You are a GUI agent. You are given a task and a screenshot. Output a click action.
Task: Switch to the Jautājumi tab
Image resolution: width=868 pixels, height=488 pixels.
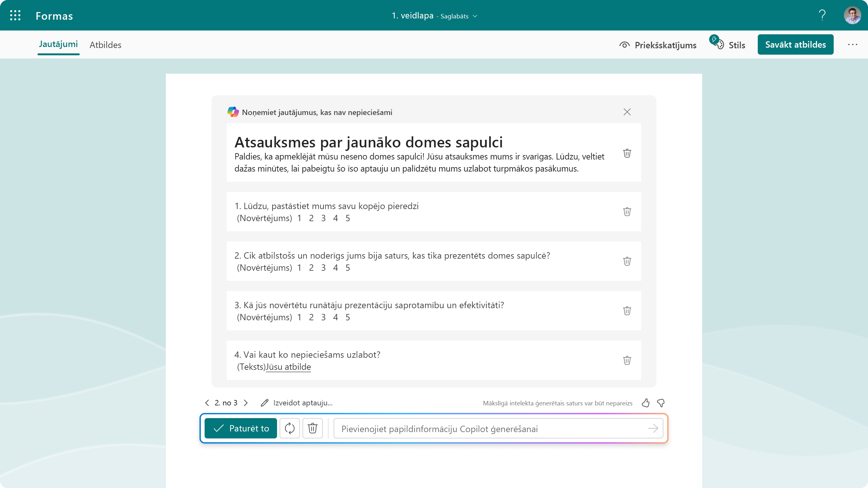pos(58,44)
